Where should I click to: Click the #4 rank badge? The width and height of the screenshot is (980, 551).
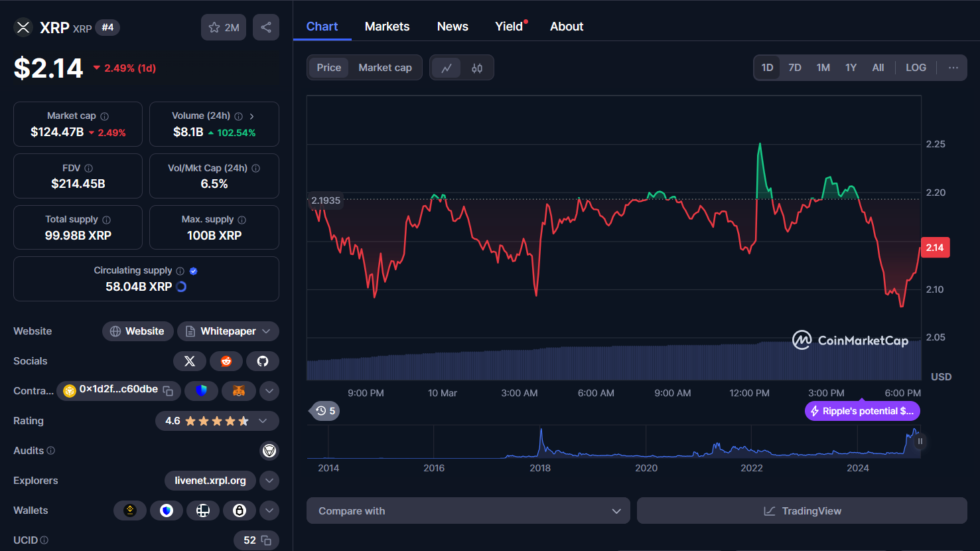107,27
